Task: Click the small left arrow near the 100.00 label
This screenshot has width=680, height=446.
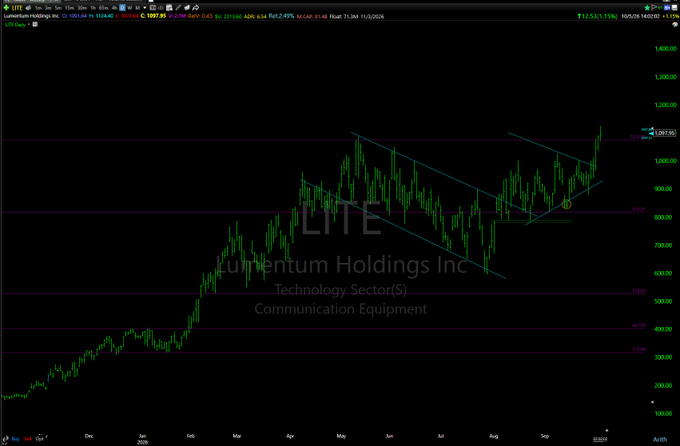Action: point(652,402)
